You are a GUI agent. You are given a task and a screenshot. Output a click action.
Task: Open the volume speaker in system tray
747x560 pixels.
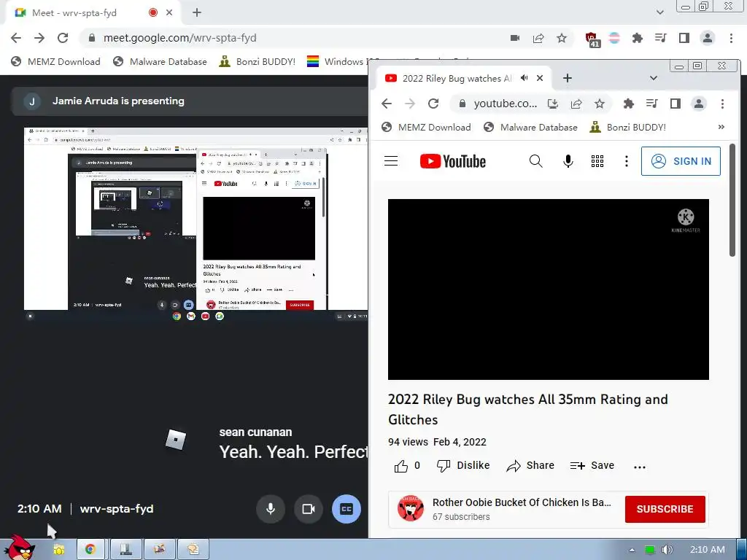pos(667,550)
